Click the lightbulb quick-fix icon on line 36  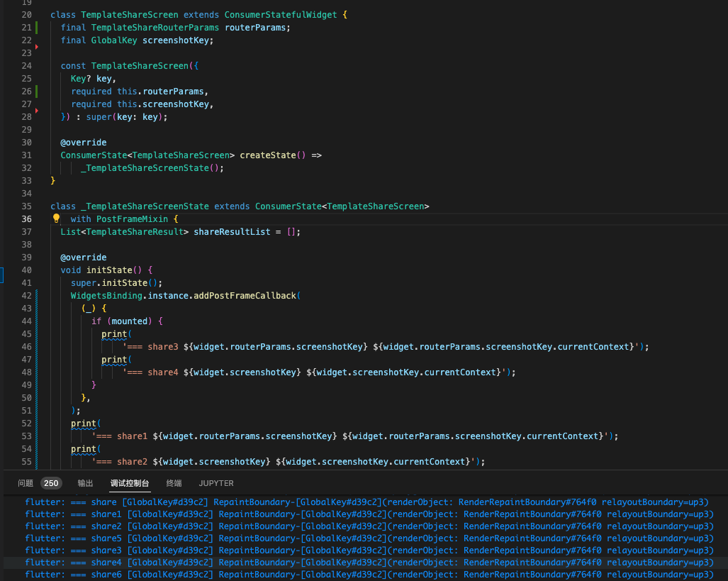coord(56,218)
